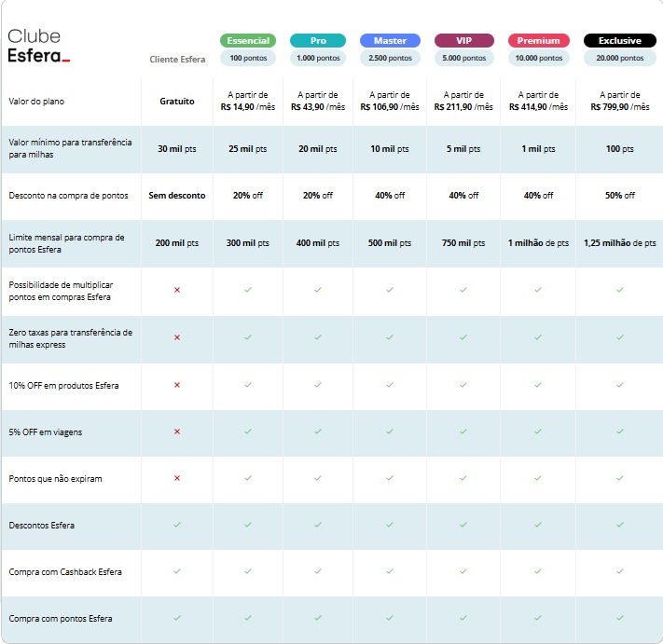
Task: Click the Clube Esfera logo
Action: [39, 46]
